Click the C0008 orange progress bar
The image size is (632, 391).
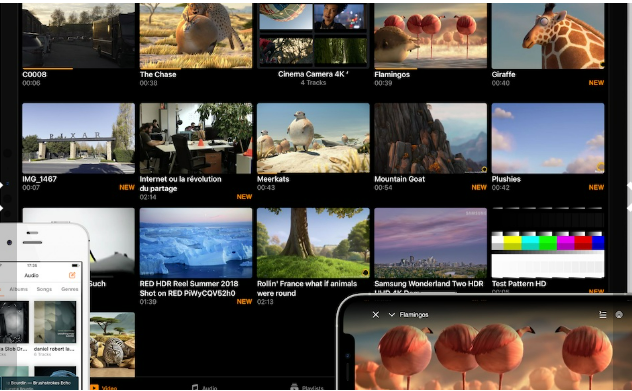tap(48, 69)
